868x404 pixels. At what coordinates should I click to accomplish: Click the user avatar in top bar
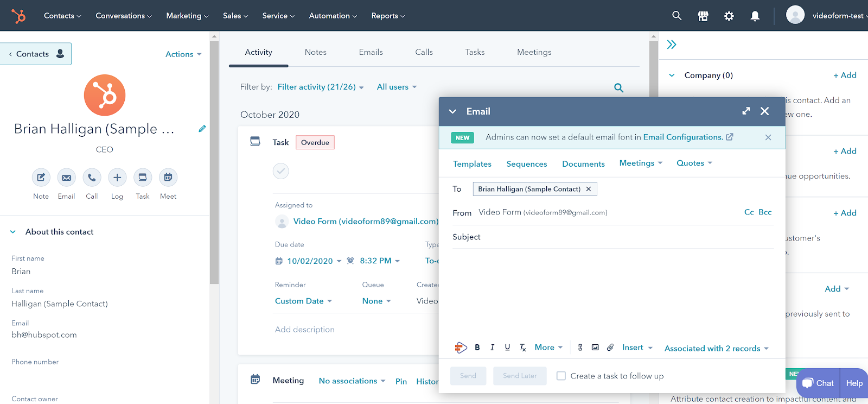pyautogui.click(x=795, y=15)
